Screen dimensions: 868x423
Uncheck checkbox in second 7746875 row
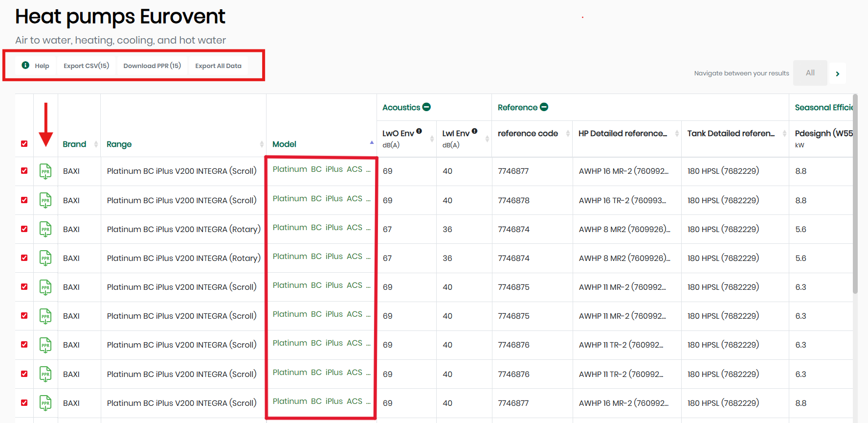(x=24, y=315)
